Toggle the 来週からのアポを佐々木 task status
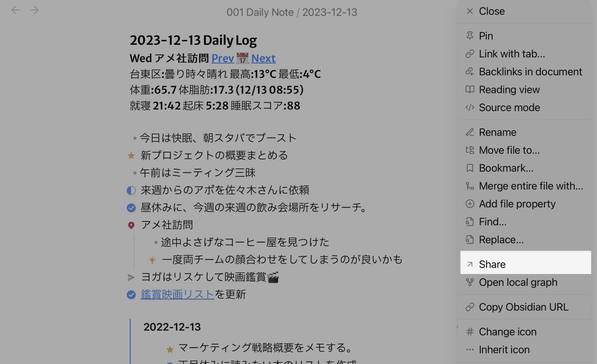This screenshot has height=364, width=597. pyautogui.click(x=131, y=190)
